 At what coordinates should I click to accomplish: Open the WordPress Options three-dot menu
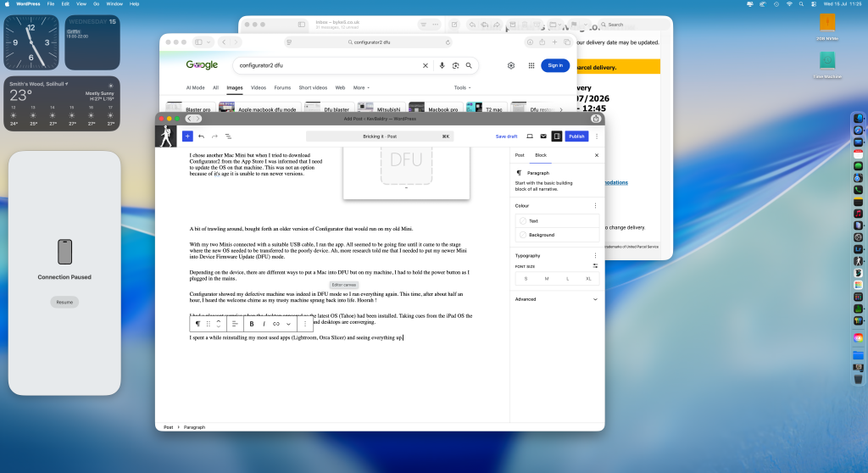tap(597, 136)
